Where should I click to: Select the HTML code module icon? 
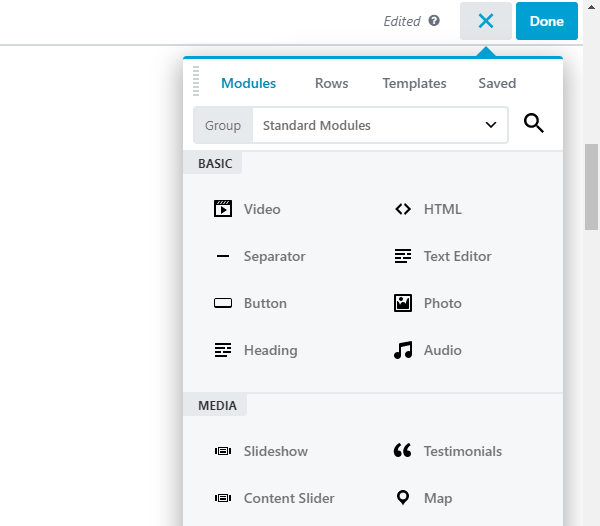tap(403, 209)
